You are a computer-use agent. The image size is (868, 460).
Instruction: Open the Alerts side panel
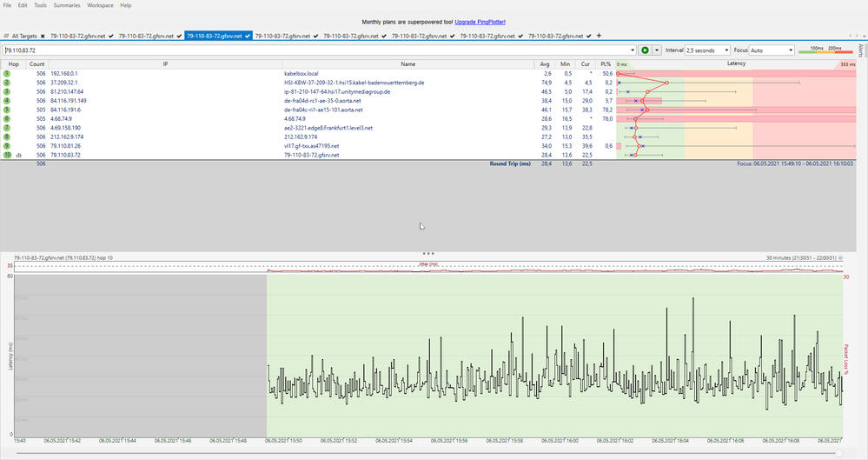point(861,50)
